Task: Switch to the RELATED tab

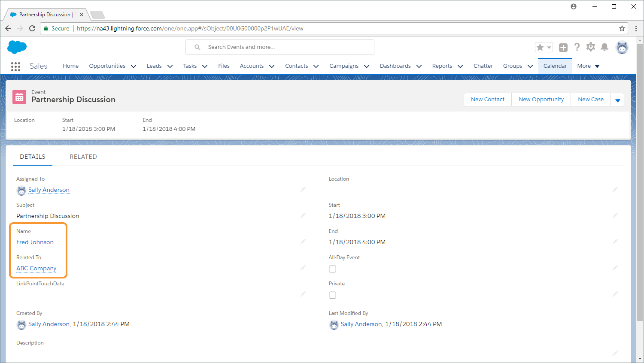Action: (x=83, y=157)
